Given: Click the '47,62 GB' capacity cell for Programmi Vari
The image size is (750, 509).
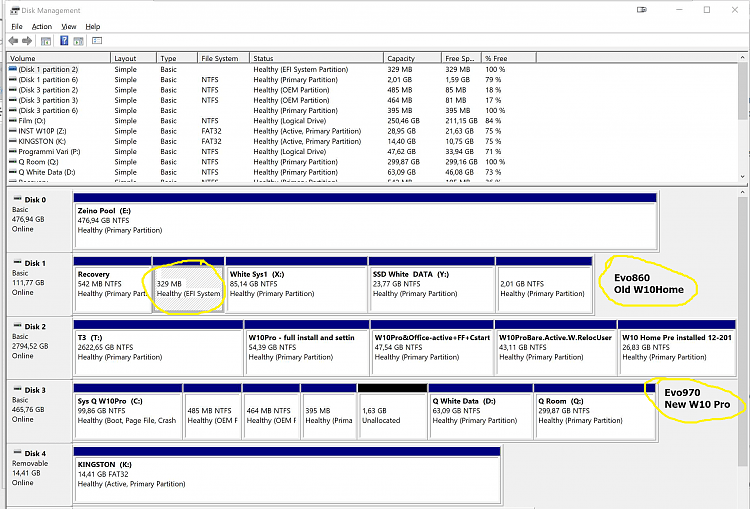Looking at the screenshot, I should [x=401, y=152].
